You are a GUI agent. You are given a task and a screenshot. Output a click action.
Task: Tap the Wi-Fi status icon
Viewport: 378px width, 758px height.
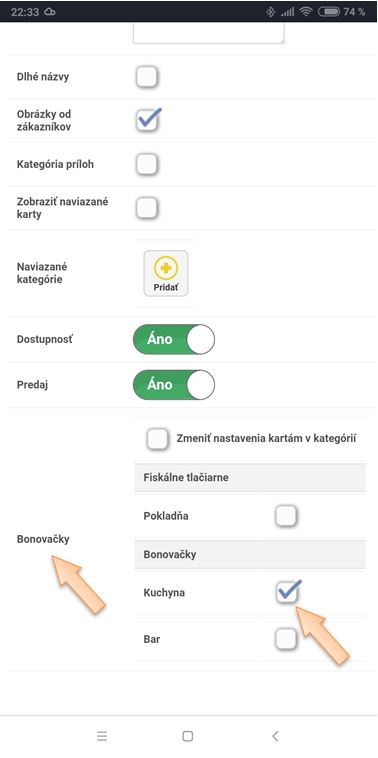(305, 12)
